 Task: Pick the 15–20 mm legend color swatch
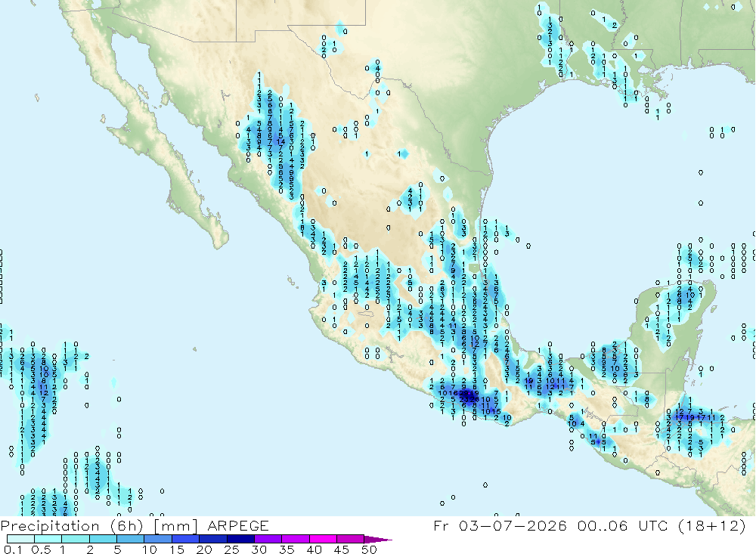(x=186, y=539)
